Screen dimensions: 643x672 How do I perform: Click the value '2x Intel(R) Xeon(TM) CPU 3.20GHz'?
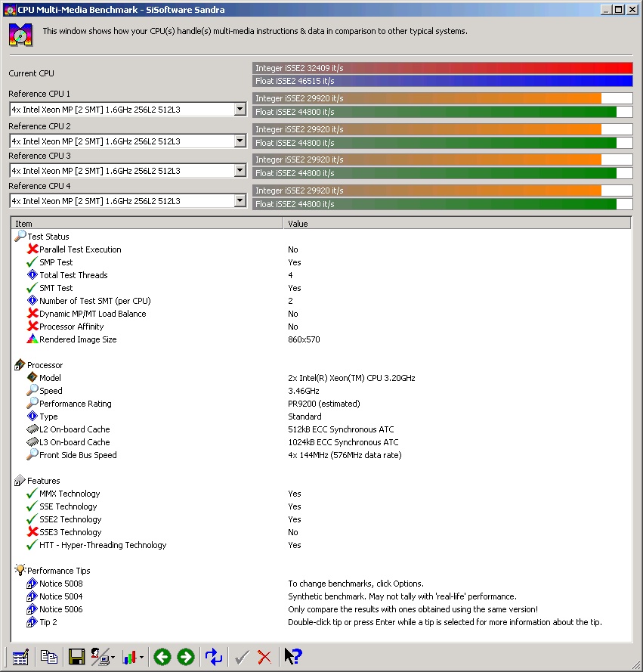(351, 378)
